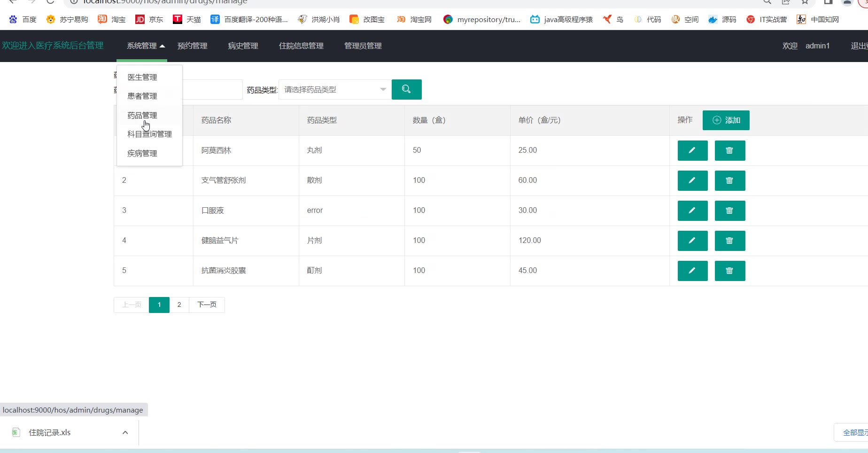
Task: Edit the 健脑益气片 row
Action: tap(692, 241)
